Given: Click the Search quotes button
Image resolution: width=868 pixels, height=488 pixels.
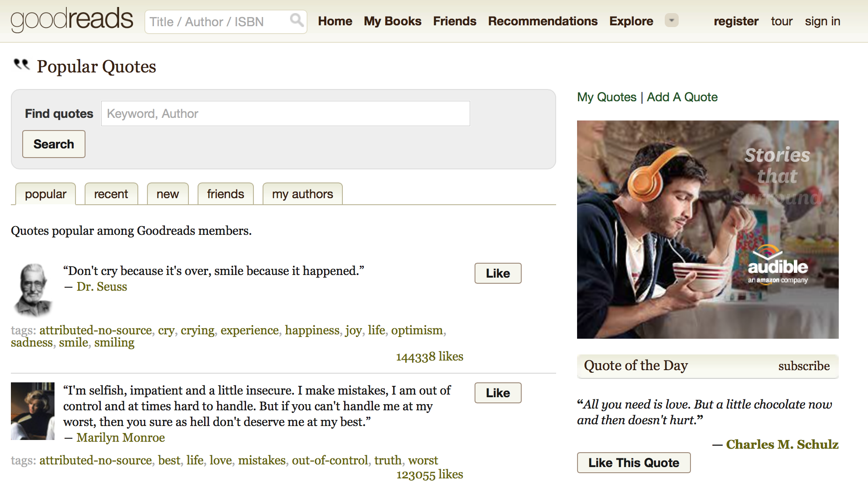Looking at the screenshot, I should pos(54,144).
